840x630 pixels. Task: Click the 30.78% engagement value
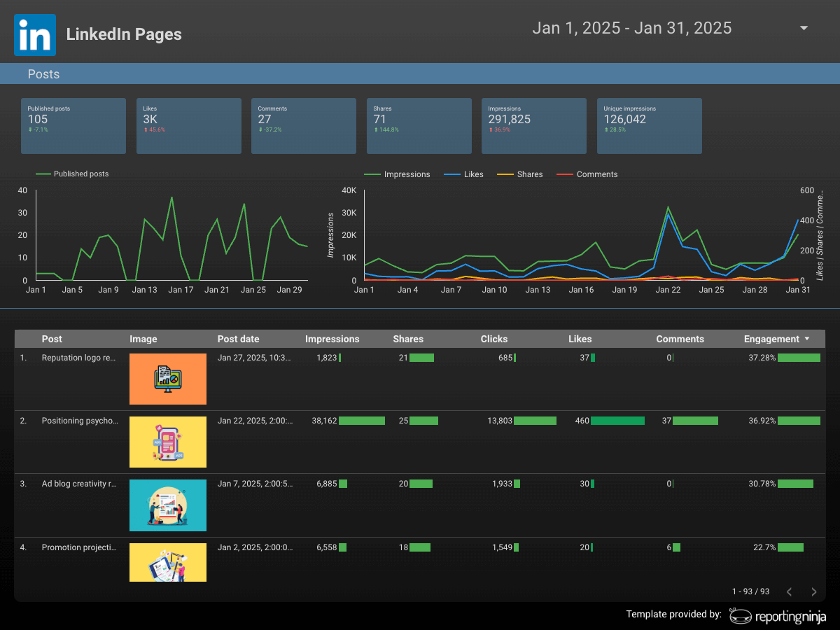click(762, 484)
